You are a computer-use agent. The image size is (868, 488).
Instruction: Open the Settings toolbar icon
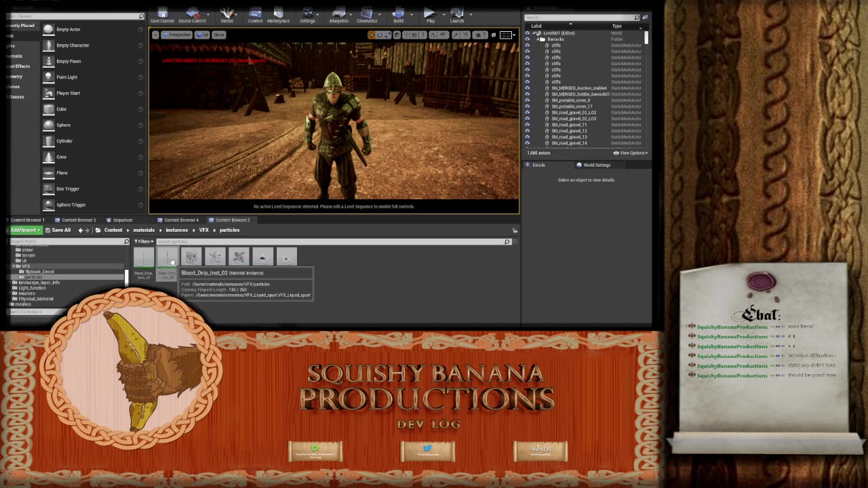coord(307,16)
